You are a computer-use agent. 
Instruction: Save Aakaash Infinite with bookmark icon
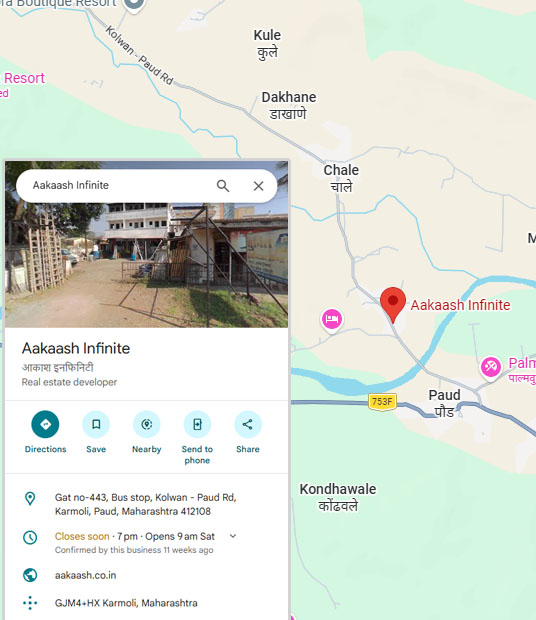point(96,424)
